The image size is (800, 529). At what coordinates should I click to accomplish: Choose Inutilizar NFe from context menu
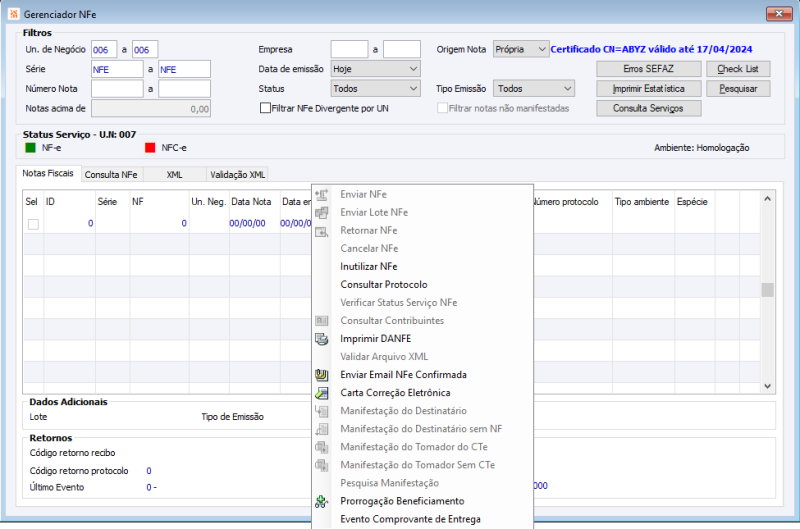click(368, 267)
